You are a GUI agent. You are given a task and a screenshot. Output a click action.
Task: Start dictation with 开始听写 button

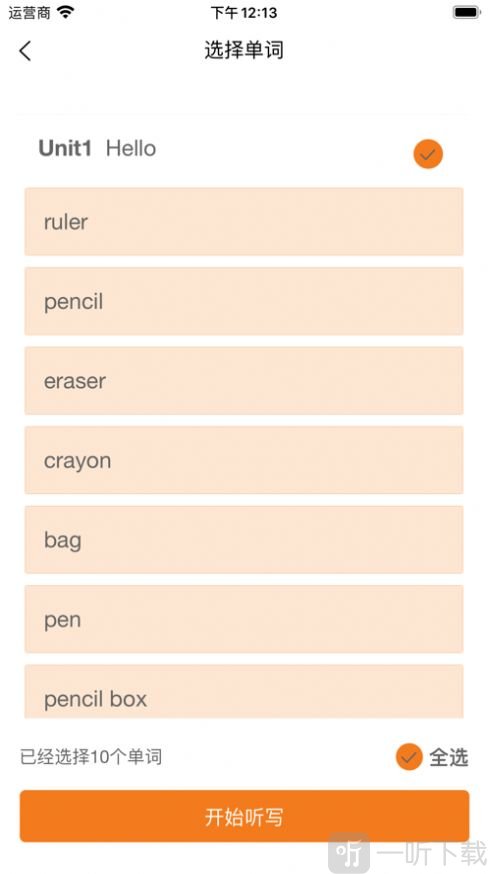tap(244, 816)
